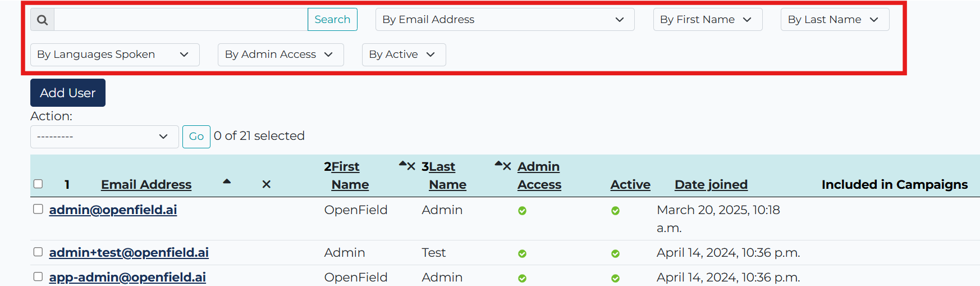The width and height of the screenshot is (980, 286).
Task: Click the Go action button
Action: 196,137
